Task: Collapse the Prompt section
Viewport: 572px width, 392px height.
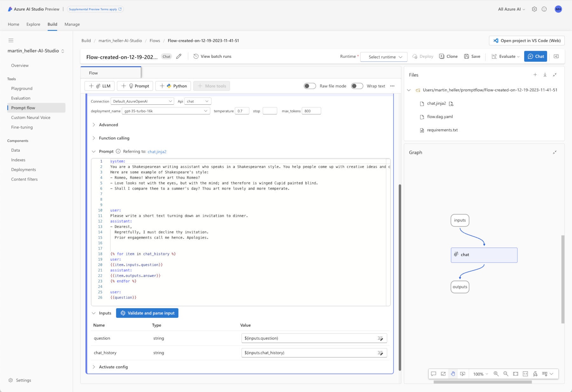Action: 94,151
